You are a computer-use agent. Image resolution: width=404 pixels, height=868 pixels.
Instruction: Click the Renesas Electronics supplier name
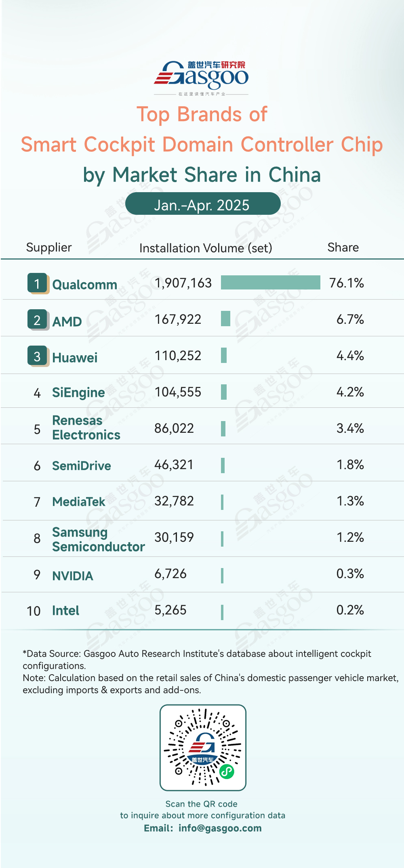(x=86, y=428)
